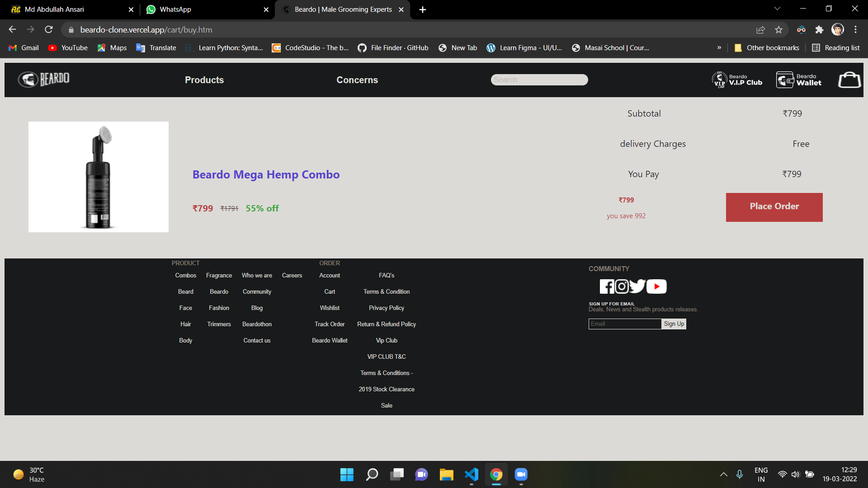
Task: Open Contact us footer link
Action: click(257, 341)
